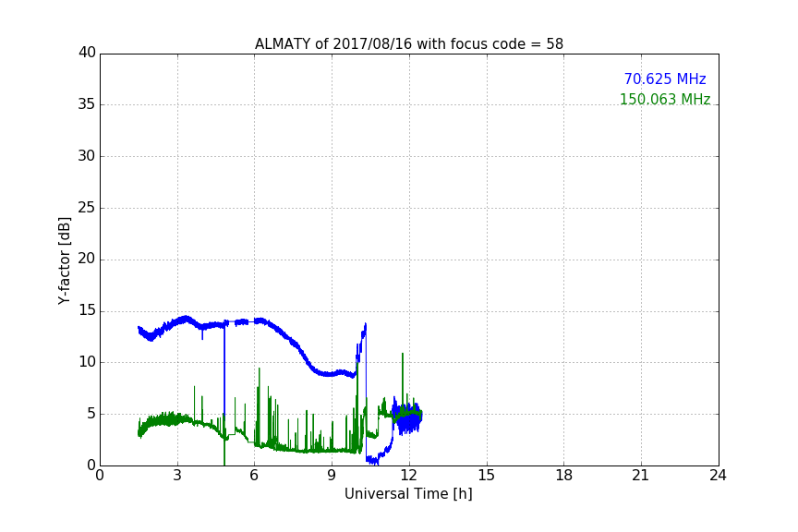Click the y-axis tick label '10'

click(x=87, y=362)
